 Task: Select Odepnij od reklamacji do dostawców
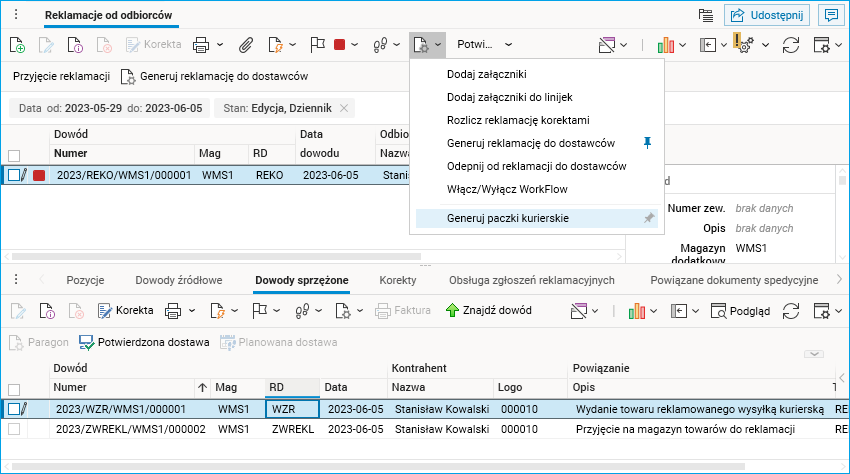[x=537, y=166]
